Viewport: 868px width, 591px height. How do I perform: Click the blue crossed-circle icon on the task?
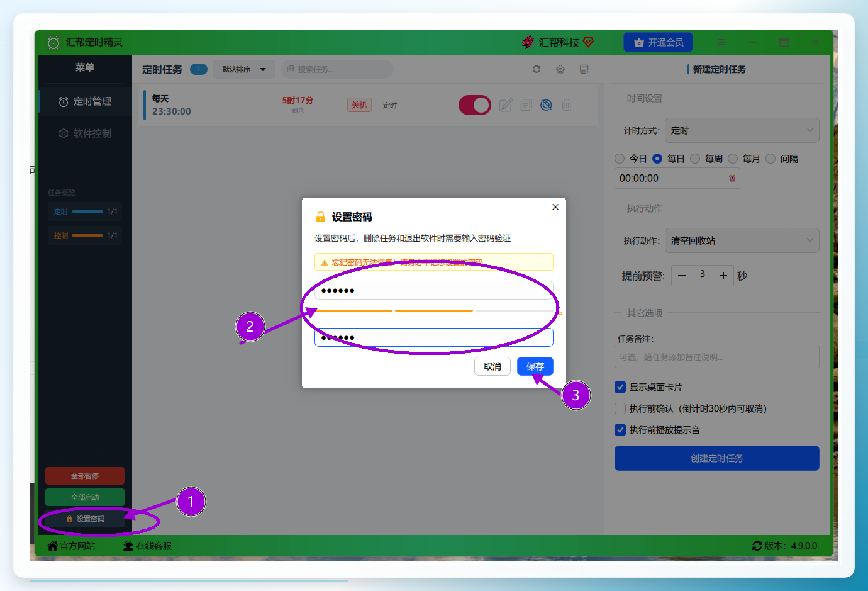click(x=547, y=105)
